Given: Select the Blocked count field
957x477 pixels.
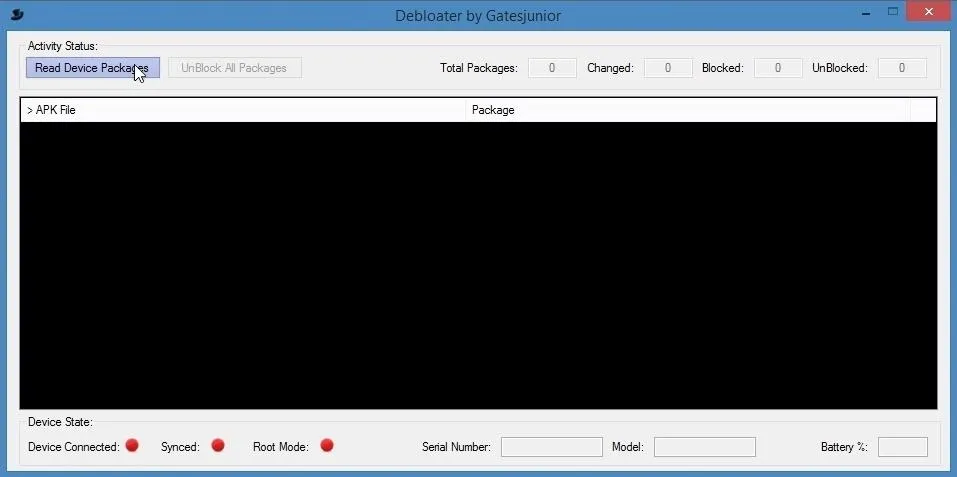Looking at the screenshot, I should pyautogui.click(x=778, y=68).
